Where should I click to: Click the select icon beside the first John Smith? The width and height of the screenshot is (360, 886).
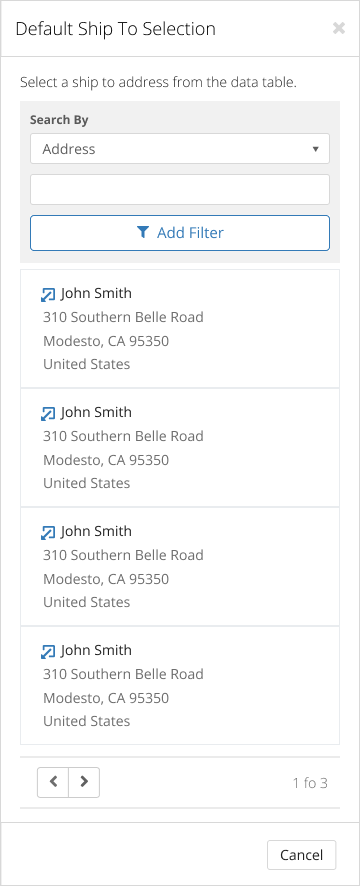[x=48, y=294]
